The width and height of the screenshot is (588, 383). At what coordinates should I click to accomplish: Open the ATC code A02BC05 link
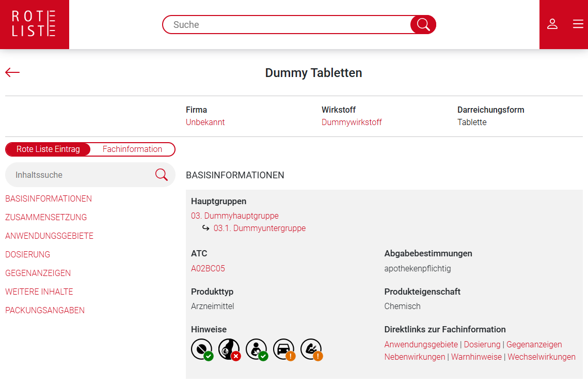(208, 268)
